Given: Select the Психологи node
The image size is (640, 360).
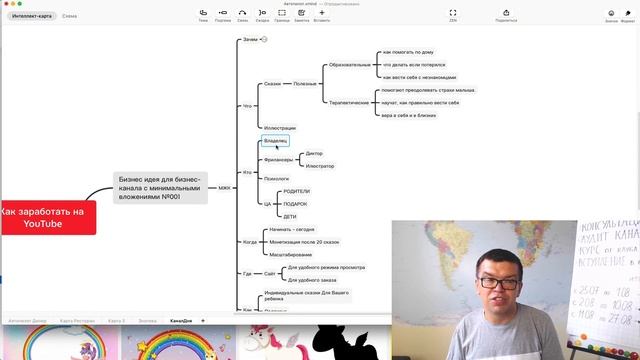Looking at the screenshot, I should 276,179.
